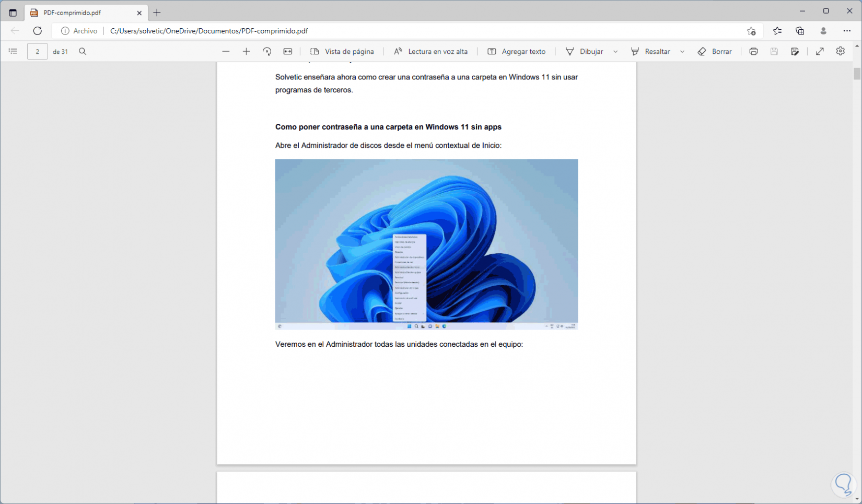Maximize the browser window

(826, 11)
